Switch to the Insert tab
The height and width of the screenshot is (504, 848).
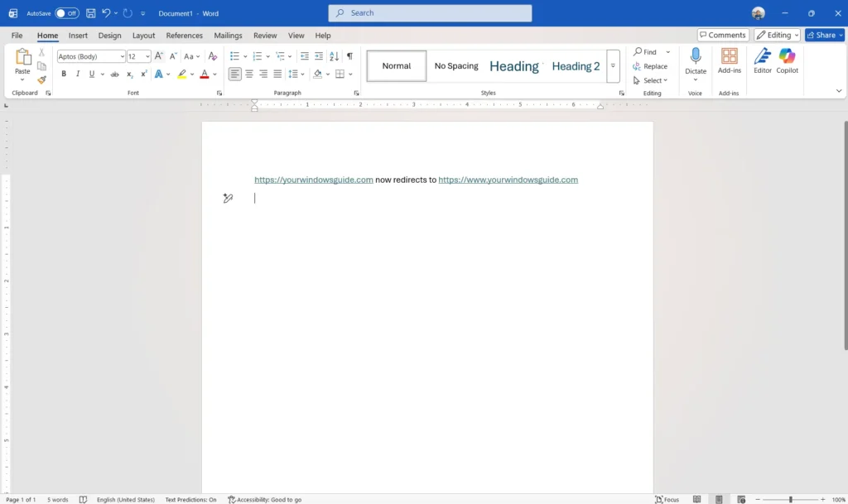click(78, 35)
